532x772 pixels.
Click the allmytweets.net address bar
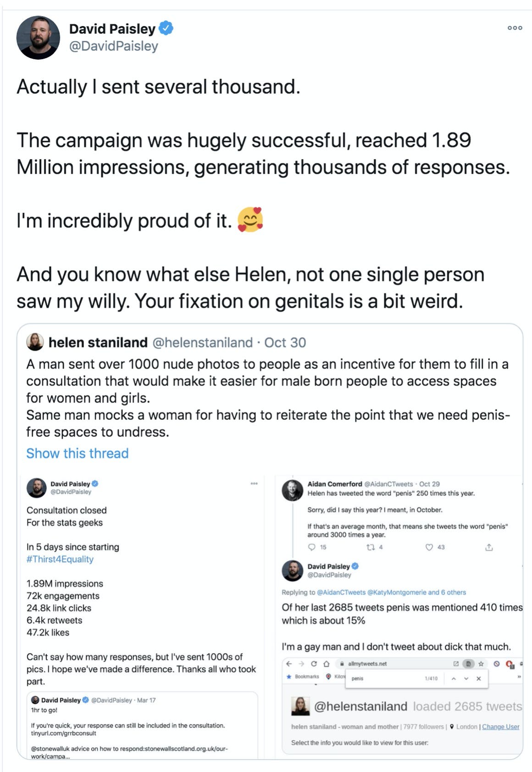pyautogui.click(x=367, y=664)
